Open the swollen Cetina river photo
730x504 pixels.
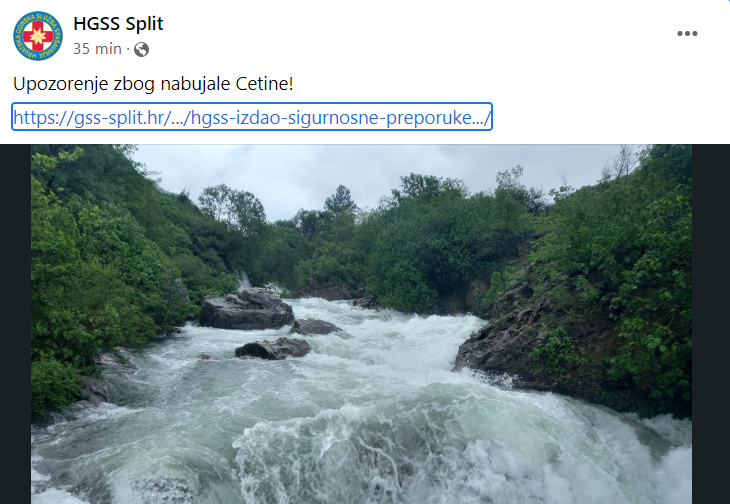pos(361,324)
